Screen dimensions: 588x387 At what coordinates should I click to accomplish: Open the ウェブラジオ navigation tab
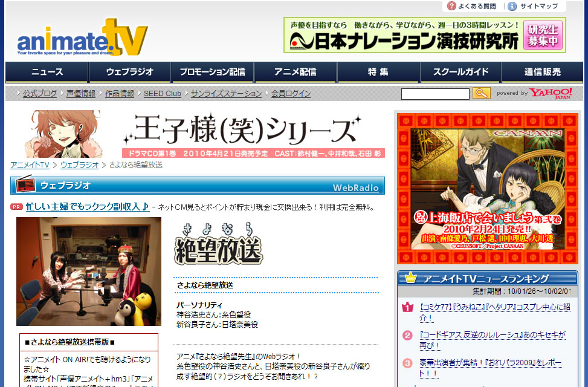click(129, 72)
